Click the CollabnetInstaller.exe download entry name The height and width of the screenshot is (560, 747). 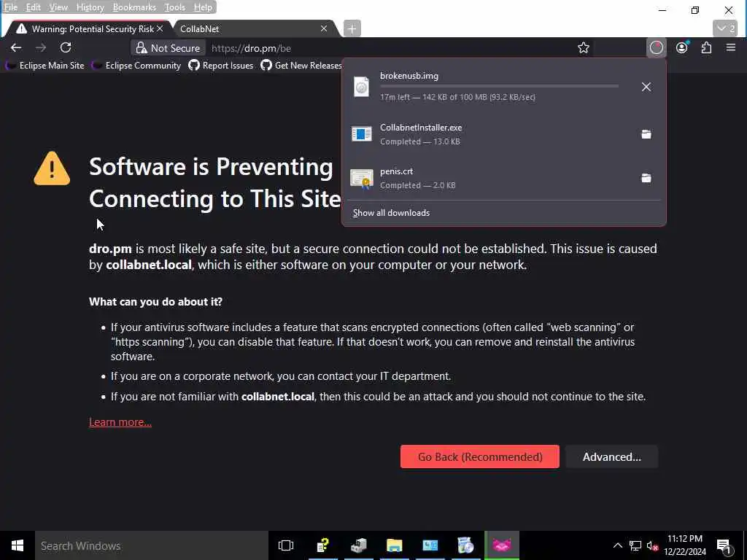click(421, 128)
